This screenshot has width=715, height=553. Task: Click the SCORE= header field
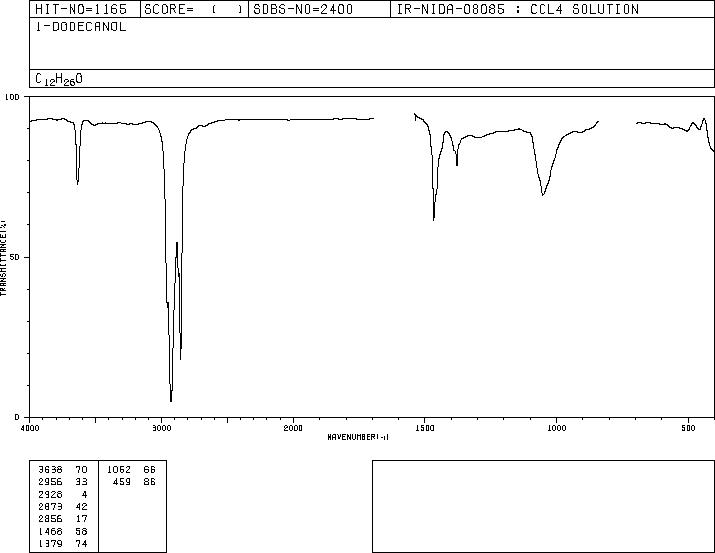tap(194, 9)
